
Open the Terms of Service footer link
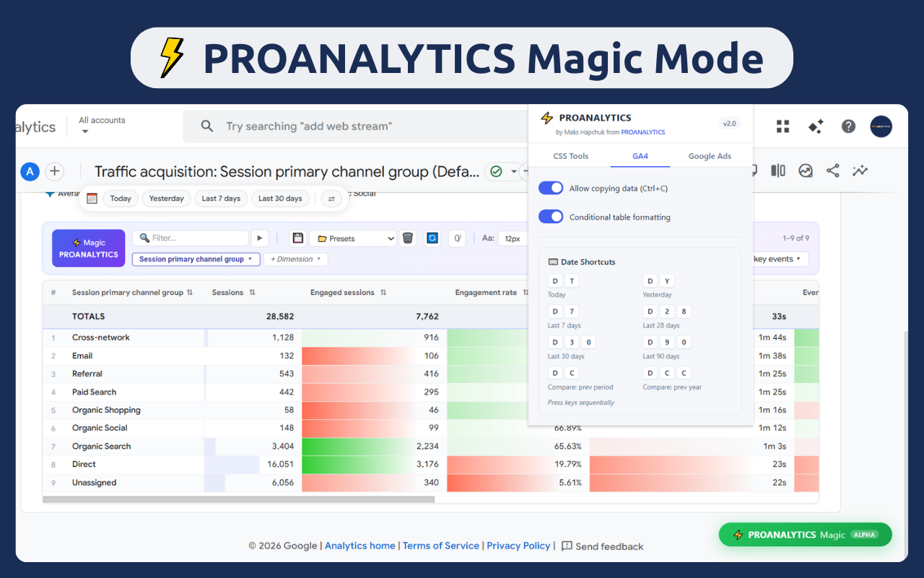point(441,545)
